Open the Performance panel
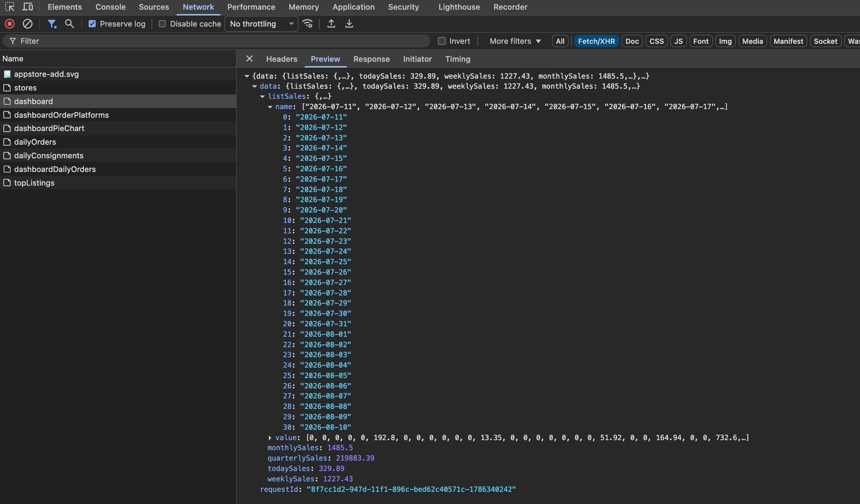The width and height of the screenshot is (860, 504). click(251, 7)
